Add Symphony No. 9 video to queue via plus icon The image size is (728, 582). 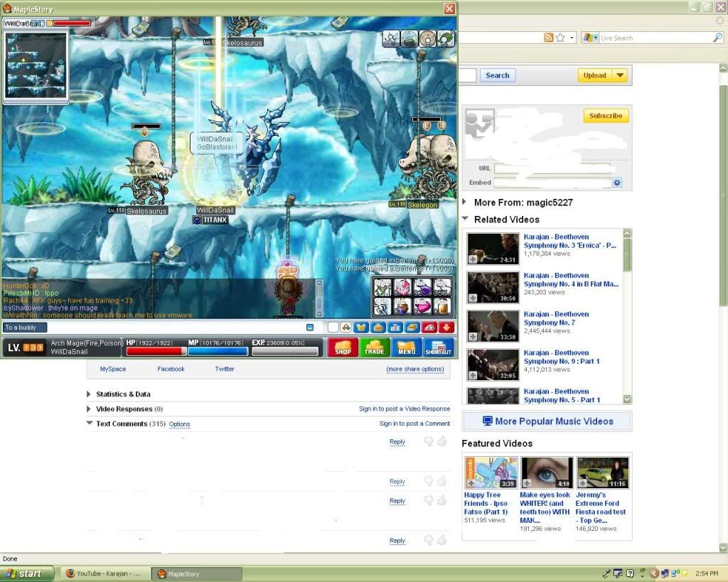coord(473,375)
